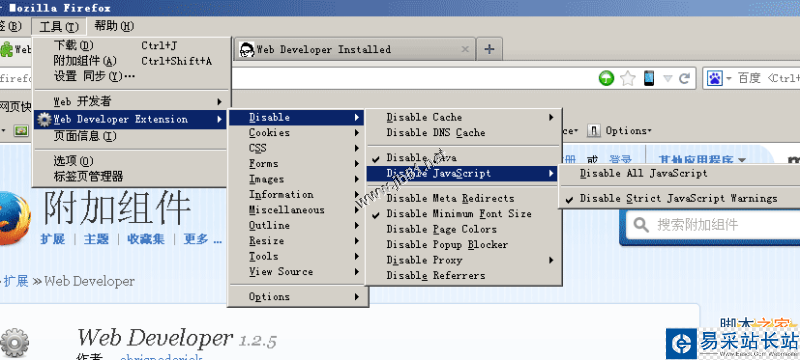Open the Resize submenu
800x360 pixels.
[x=296, y=241]
